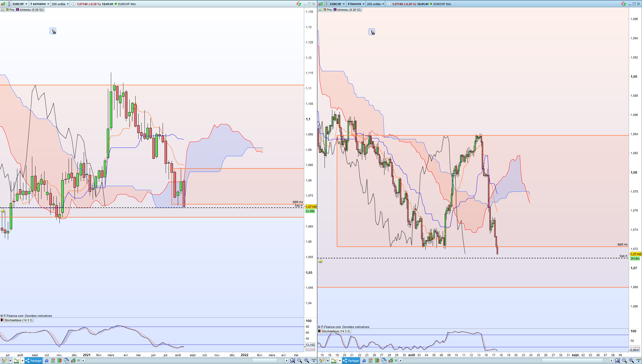
Task: Fit zoom to data in weekly chart
Action: [x=293, y=360]
